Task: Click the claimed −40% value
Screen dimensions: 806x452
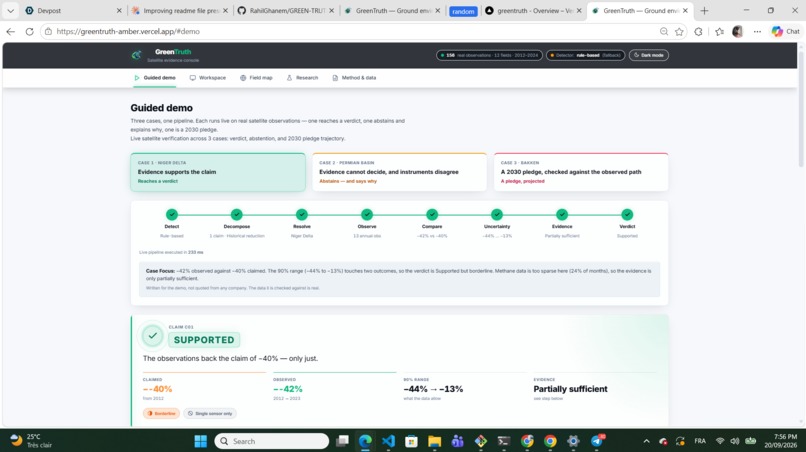Action: (x=157, y=389)
